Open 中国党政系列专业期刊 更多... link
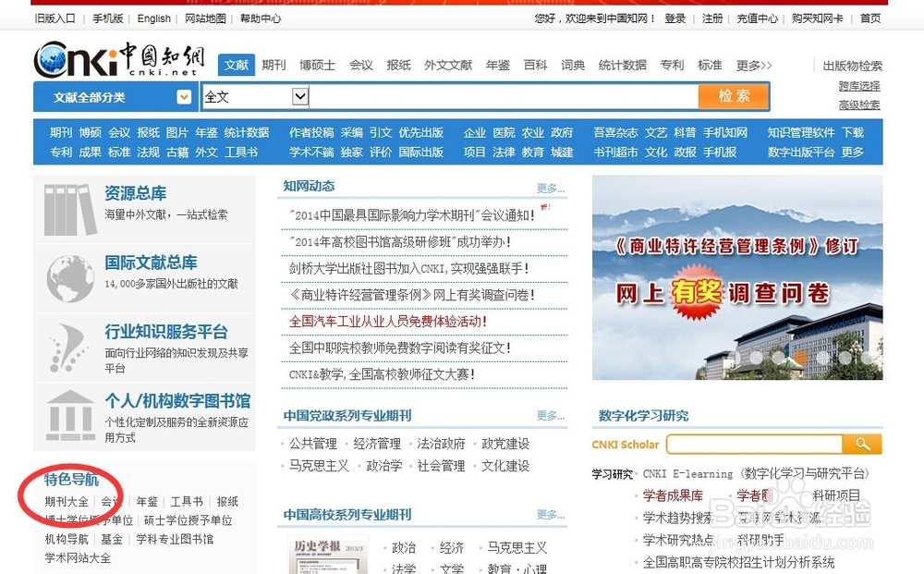The height and width of the screenshot is (574, 924). tap(551, 415)
